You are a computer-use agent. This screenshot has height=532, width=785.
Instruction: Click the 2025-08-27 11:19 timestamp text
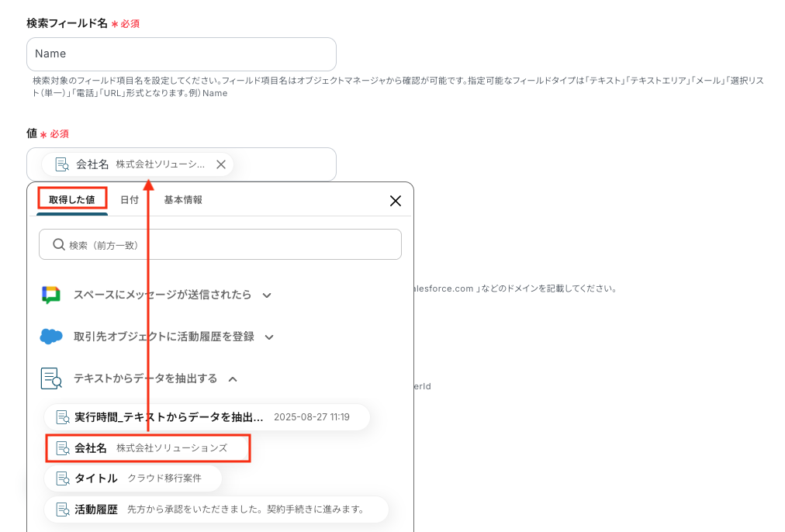(311, 417)
